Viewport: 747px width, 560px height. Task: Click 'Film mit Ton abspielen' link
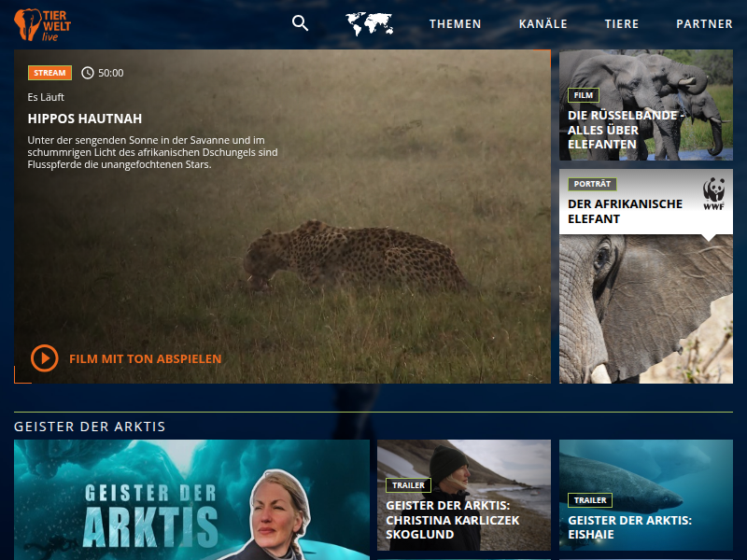145,358
